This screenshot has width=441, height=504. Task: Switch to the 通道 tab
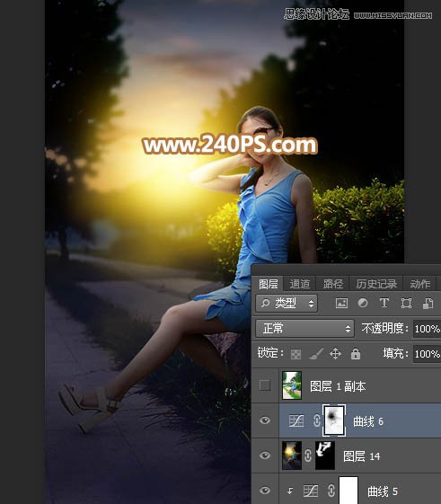pos(300,284)
